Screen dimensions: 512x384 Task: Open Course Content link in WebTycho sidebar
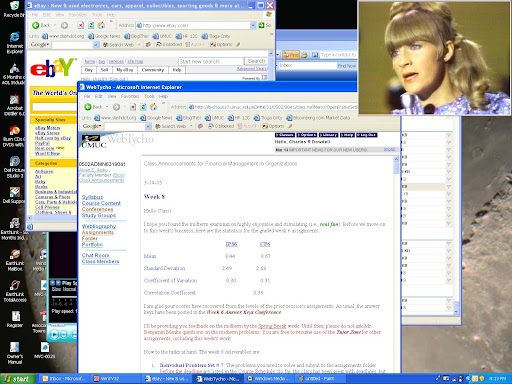click(101, 203)
